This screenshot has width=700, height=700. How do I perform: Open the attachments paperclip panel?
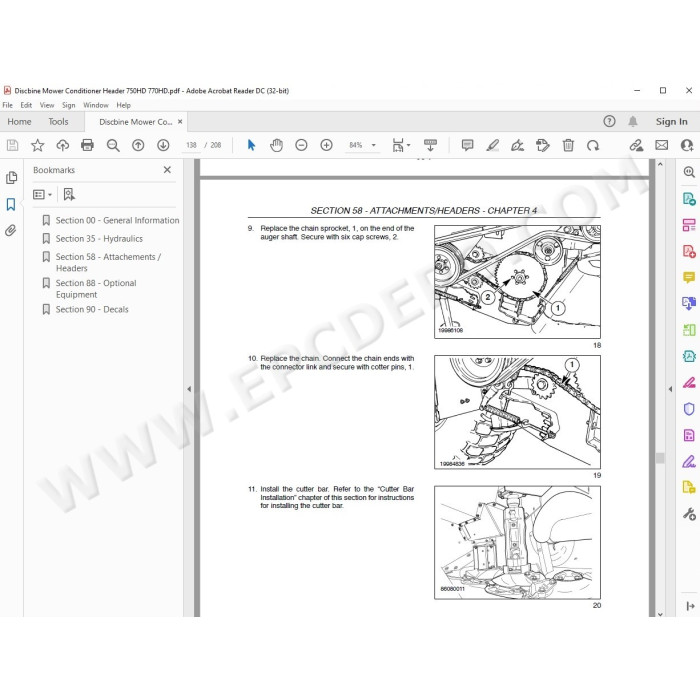tap(11, 230)
